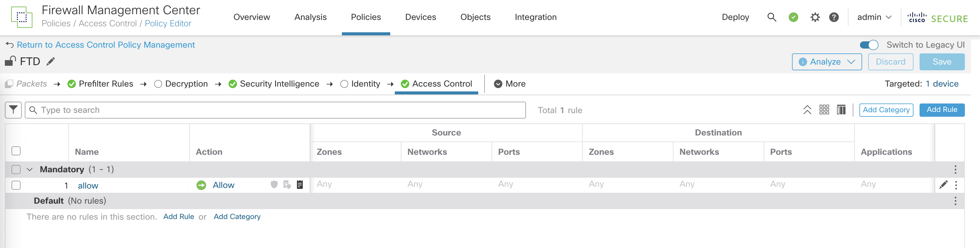Click the logging icon on allow rule
The height and width of the screenshot is (248, 980).
click(300, 185)
